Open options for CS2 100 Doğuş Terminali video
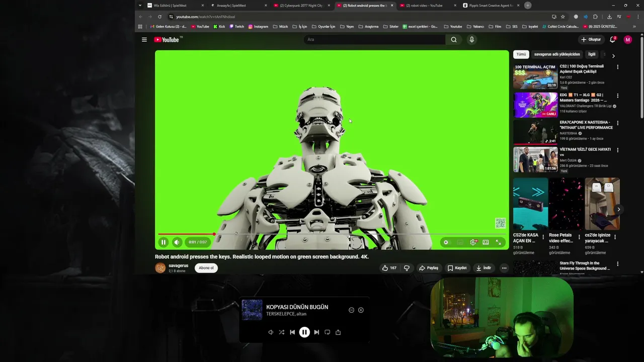This screenshot has width=644, height=362. click(x=618, y=67)
